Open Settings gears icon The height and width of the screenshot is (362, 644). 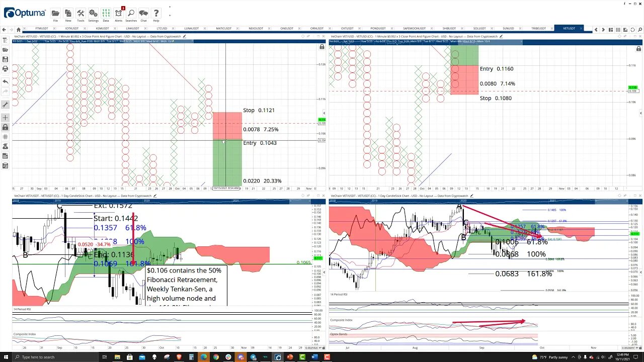tap(93, 14)
